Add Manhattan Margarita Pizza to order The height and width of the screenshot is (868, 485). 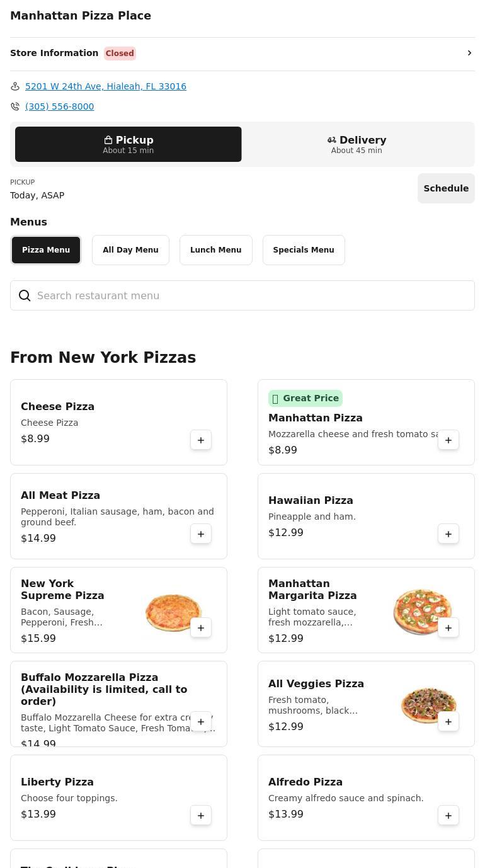pos(448,628)
